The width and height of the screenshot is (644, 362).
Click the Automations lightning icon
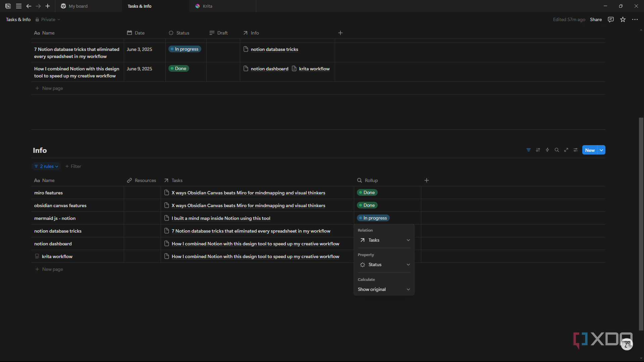[547, 150]
